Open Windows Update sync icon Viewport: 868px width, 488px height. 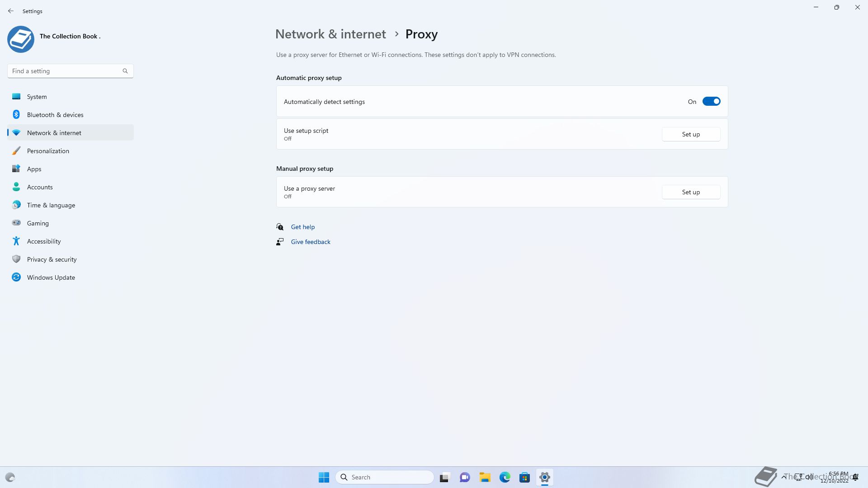(x=16, y=277)
